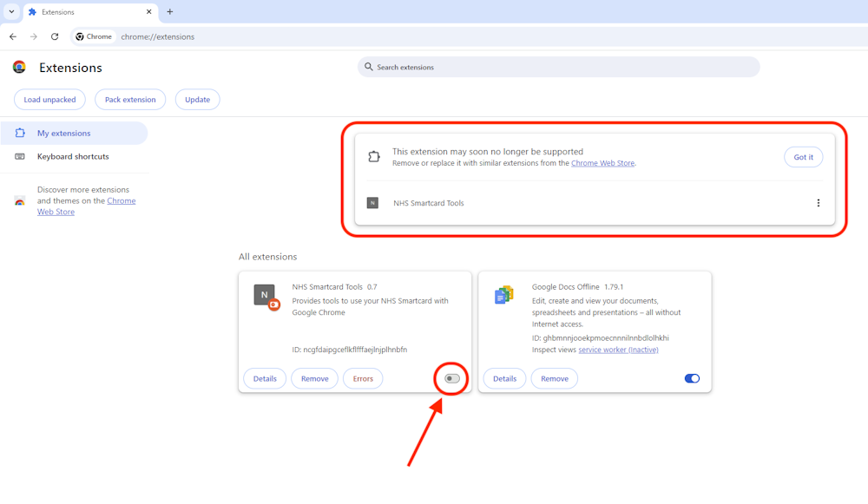Select the Extensions browser tab
This screenshot has height=504, width=868.
90,12
